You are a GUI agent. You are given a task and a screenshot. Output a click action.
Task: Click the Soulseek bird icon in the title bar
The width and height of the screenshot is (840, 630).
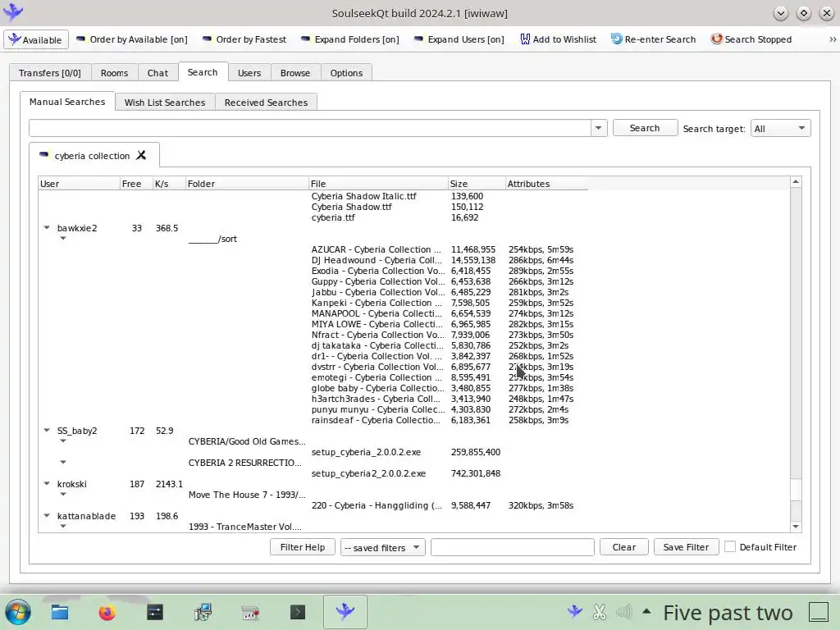point(13,11)
